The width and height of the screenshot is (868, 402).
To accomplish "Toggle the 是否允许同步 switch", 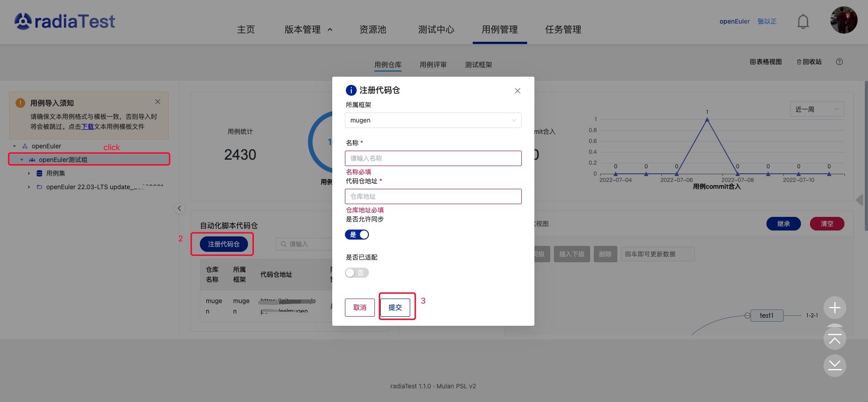I will tap(357, 235).
